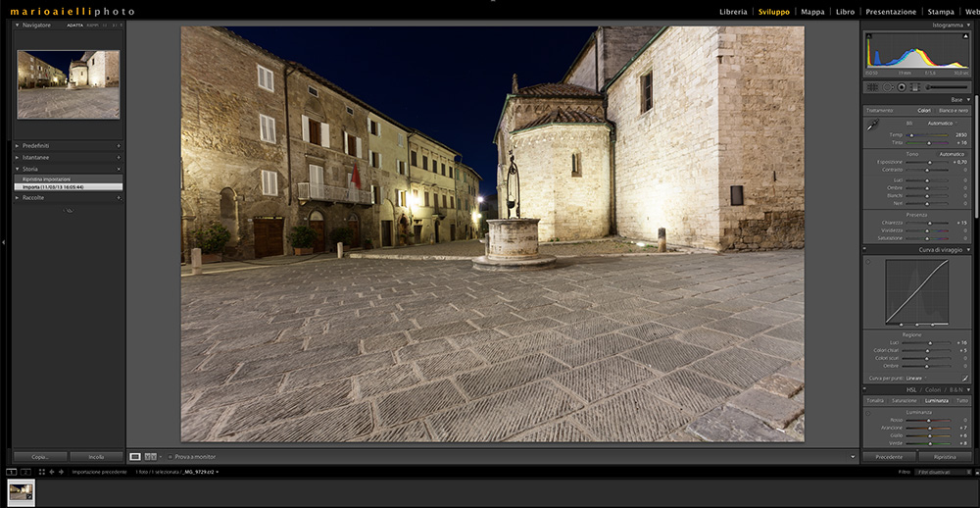Image resolution: width=980 pixels, height=508 pixels.
Task: Open grid view from filmstrip bar
Action: (x=41, y=472)
